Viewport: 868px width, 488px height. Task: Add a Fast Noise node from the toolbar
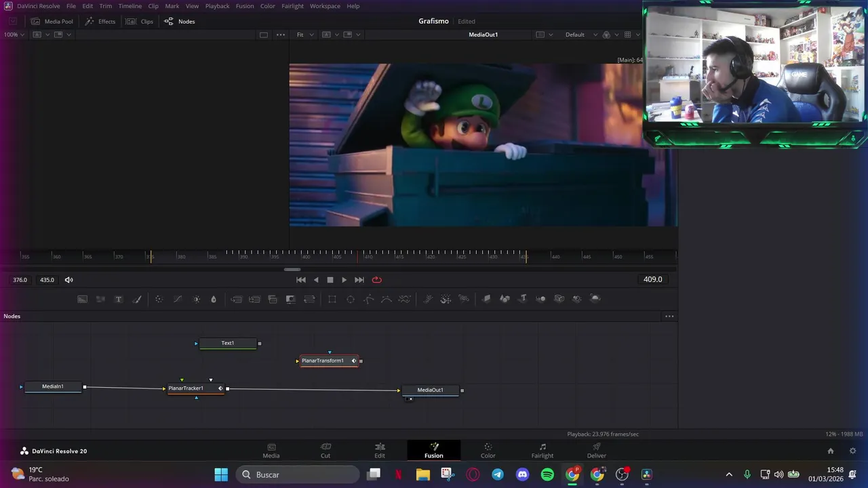(100, 299)
